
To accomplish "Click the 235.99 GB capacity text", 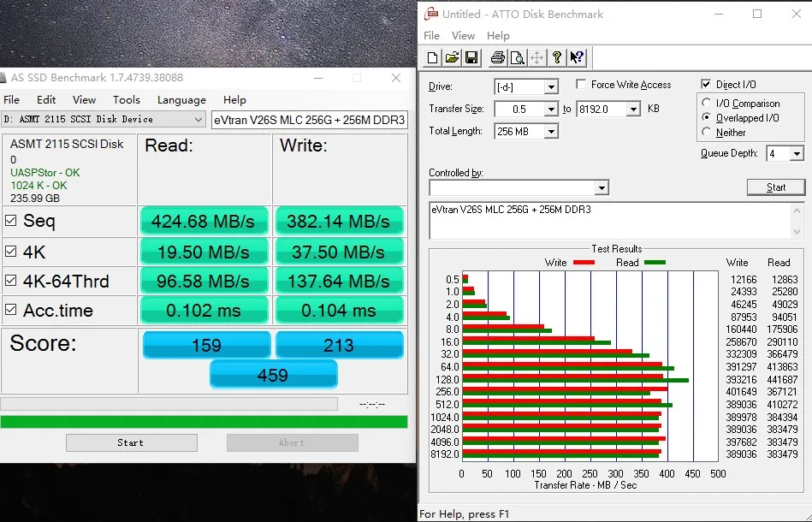I will [35, 199].
